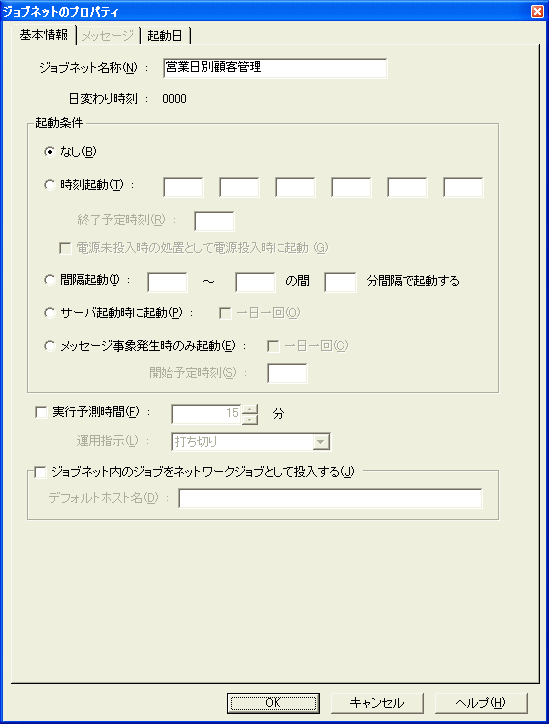The height and width of the screenshot is (724, 549).
Task: Select the 時刻起動 radio button
Action: click(x=50, y=185)
